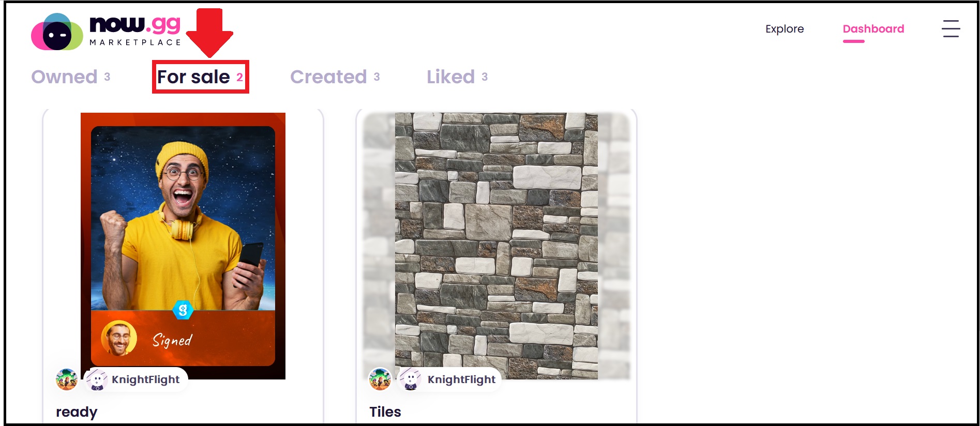Click the now.gg blob mascot logo
Viewport: 980px width, 426px height.
[x=57, y=32]
